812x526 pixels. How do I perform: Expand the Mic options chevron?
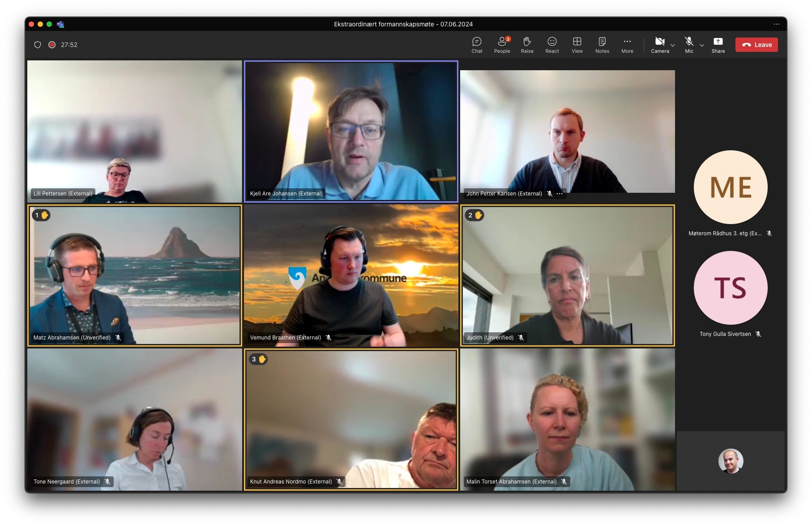click(x=702, y=45)
